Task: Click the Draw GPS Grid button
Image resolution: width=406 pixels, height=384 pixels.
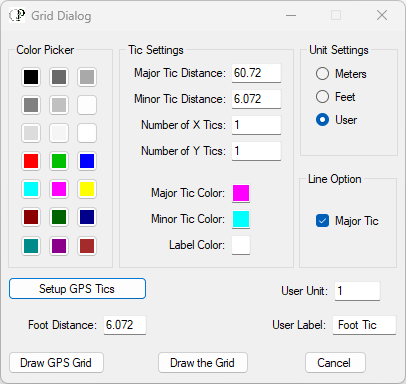Action: [56, 363]
